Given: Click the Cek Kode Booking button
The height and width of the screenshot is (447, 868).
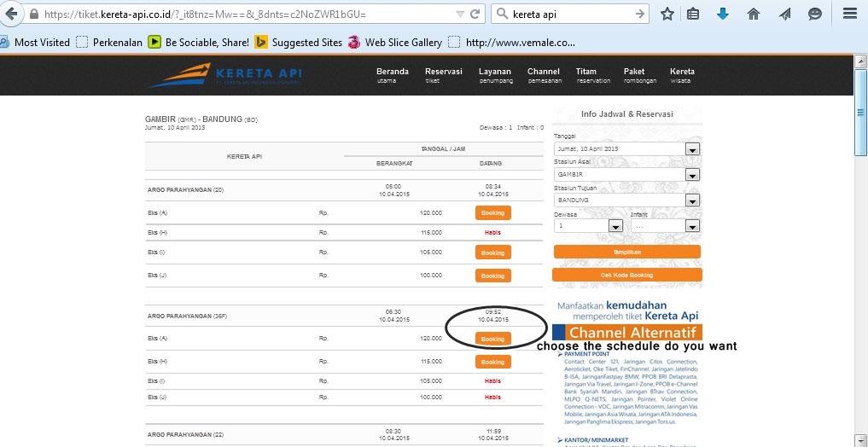Looking at the screenshot, I should [627, 275].
